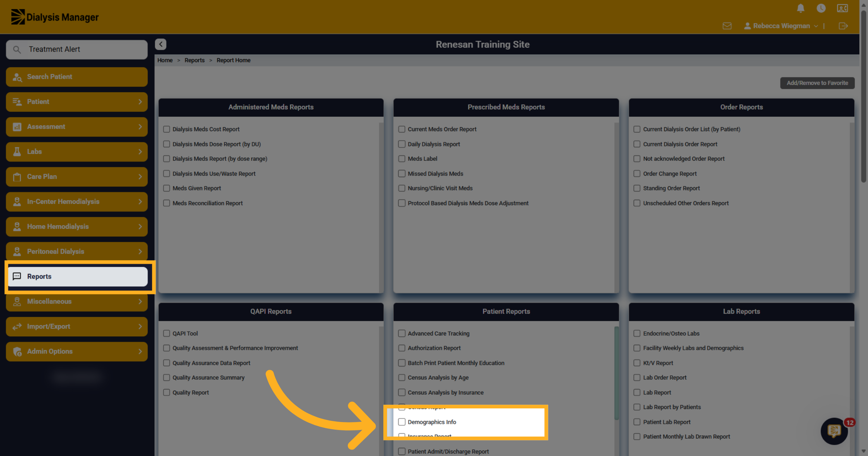This screenshot has width=868, height=456.
Task: Open the mail envelope icon
Action: 727,26
